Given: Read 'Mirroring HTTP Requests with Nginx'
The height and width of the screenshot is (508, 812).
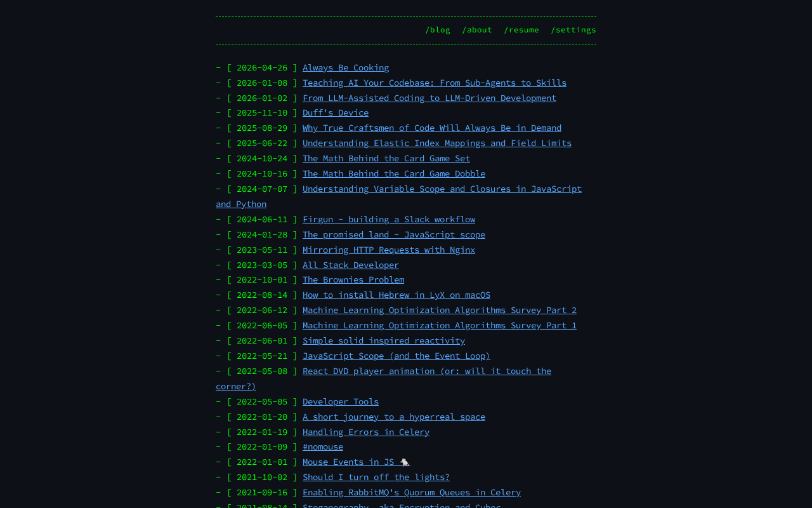Looking at the screenshot, I should [389, 250].
